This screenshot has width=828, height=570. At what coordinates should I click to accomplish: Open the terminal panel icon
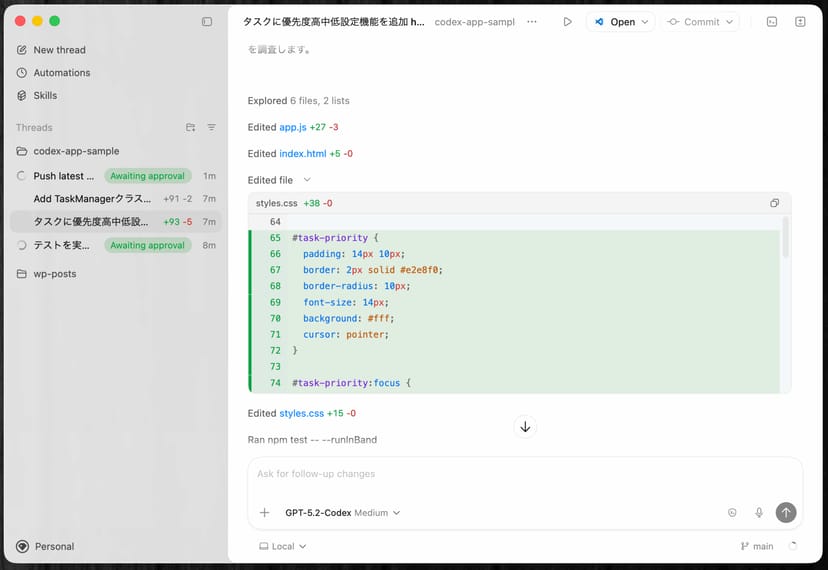coord(772,22)
